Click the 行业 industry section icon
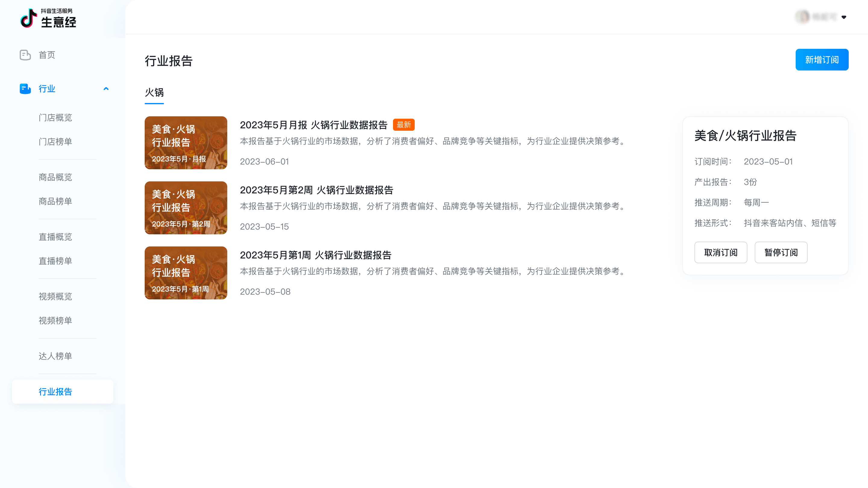Screen dimensions: 868x488 pos(25,88)
